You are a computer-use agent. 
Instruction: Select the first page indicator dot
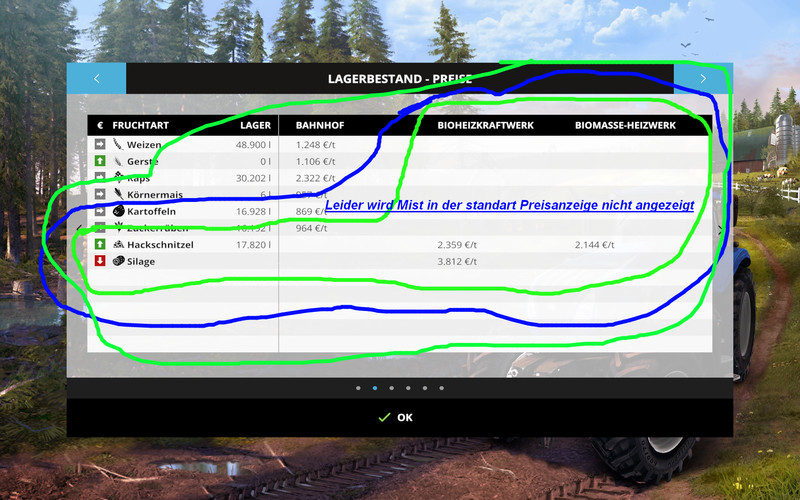[358, 387]
